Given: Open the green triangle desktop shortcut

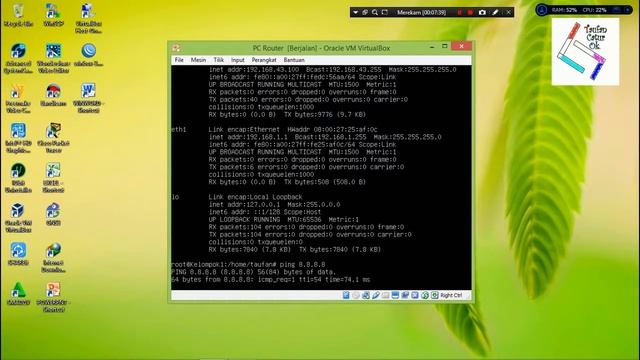Looking at the screenshot, I should 18,294.
